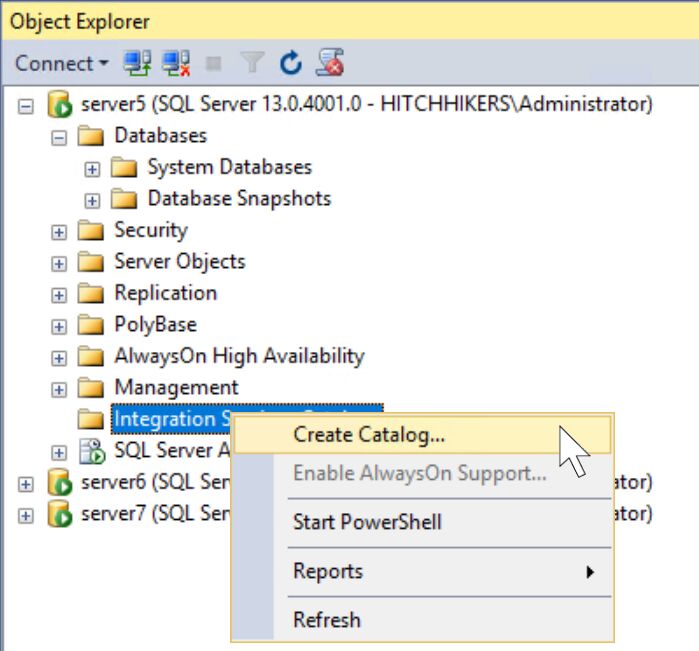
Task: Click the SQL Server Agent icon
Action: [x=92, y=451]
